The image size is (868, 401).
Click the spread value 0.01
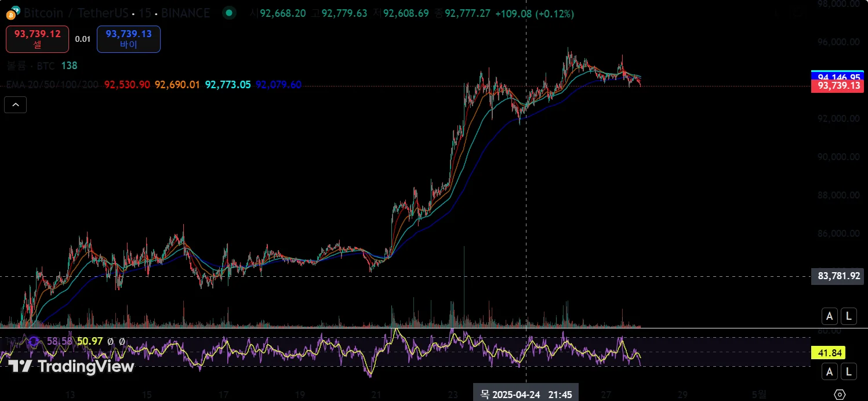pyautogui.click(x=83, y=39)
